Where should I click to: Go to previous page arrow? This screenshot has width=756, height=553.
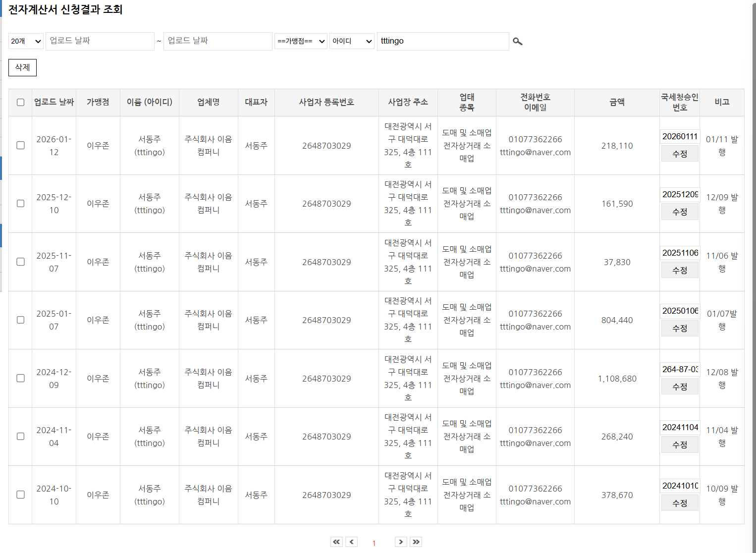pyautogui.click(x=351, y=542)
